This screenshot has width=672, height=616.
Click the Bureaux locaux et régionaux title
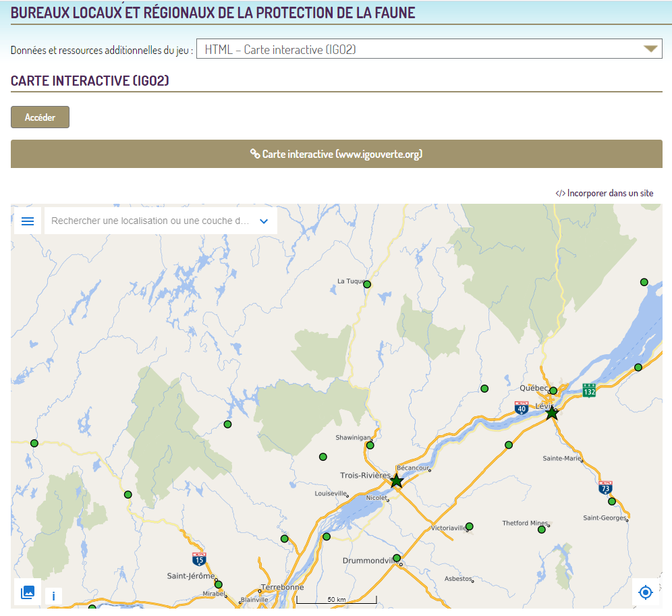tap(213, 13)
